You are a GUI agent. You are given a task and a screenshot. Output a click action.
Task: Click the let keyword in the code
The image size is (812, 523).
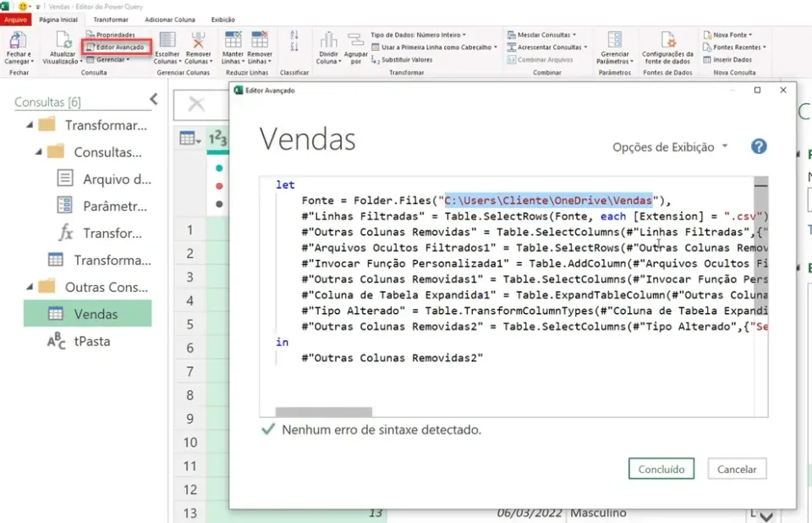tap(285, 185)
